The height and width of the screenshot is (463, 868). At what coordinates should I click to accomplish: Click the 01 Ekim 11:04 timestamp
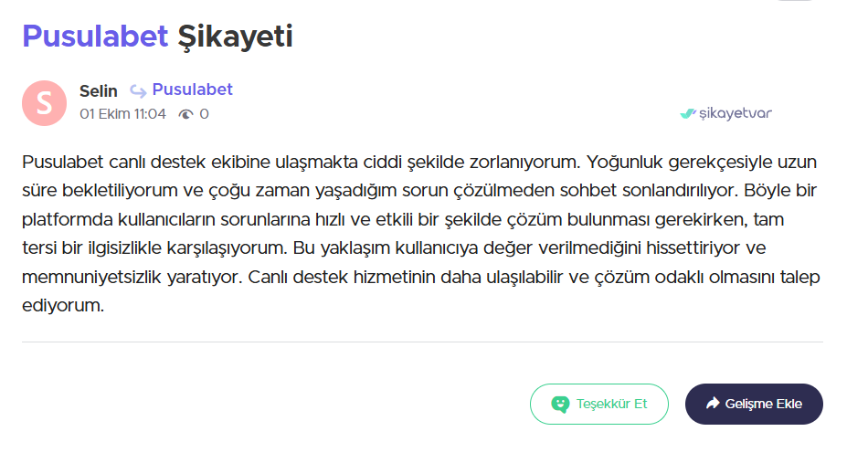[x=122, y=114]
